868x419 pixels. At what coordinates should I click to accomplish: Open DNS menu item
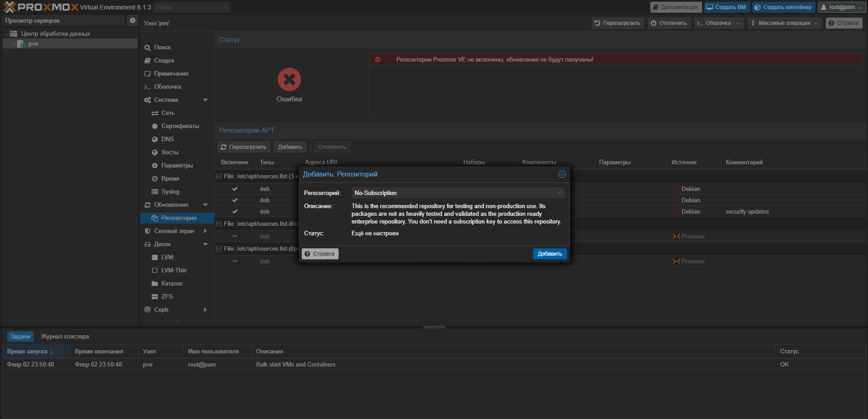pyautogui.click(x=177, y=139)
